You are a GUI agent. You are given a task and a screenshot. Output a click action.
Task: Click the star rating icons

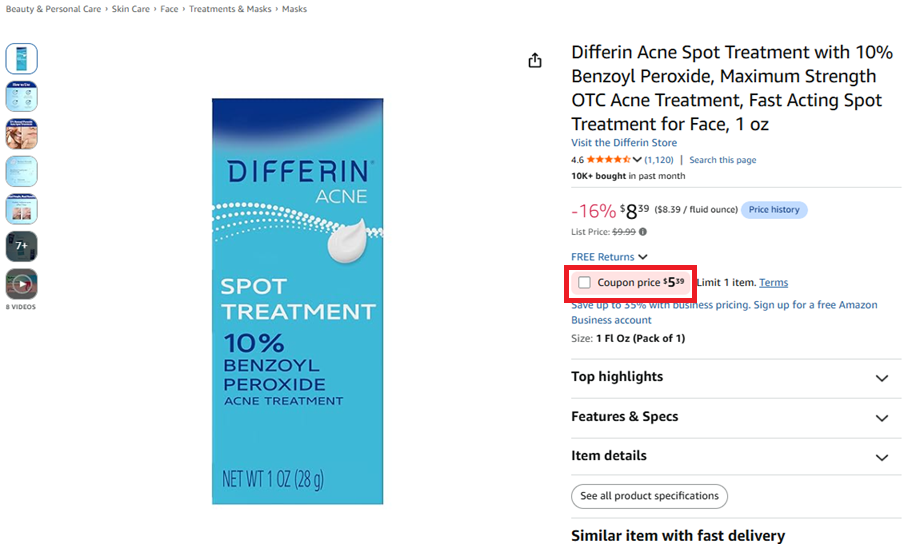pyautogui.click(x=608, y=160)
